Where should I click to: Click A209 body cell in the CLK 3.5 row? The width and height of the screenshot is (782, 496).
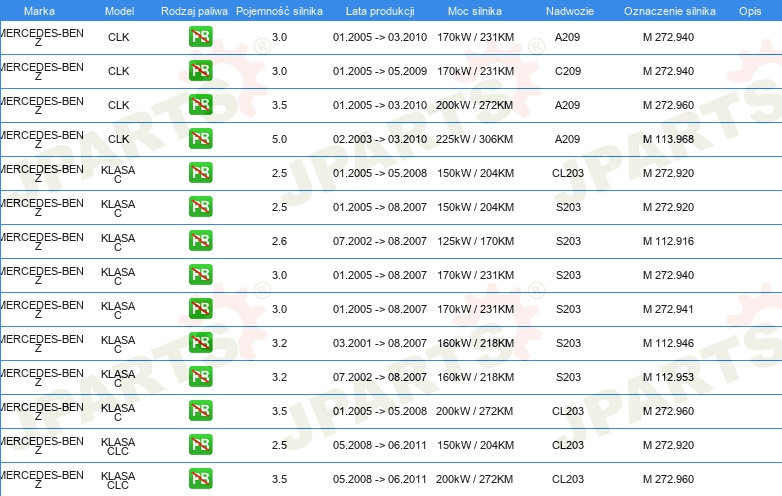[568, 105]
